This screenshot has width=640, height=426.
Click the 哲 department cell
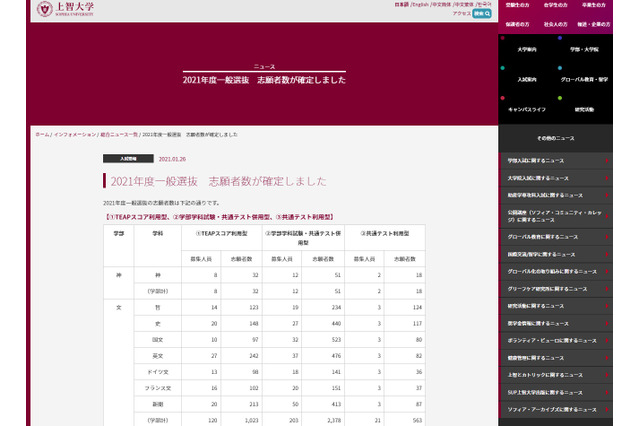pos(158,308)
